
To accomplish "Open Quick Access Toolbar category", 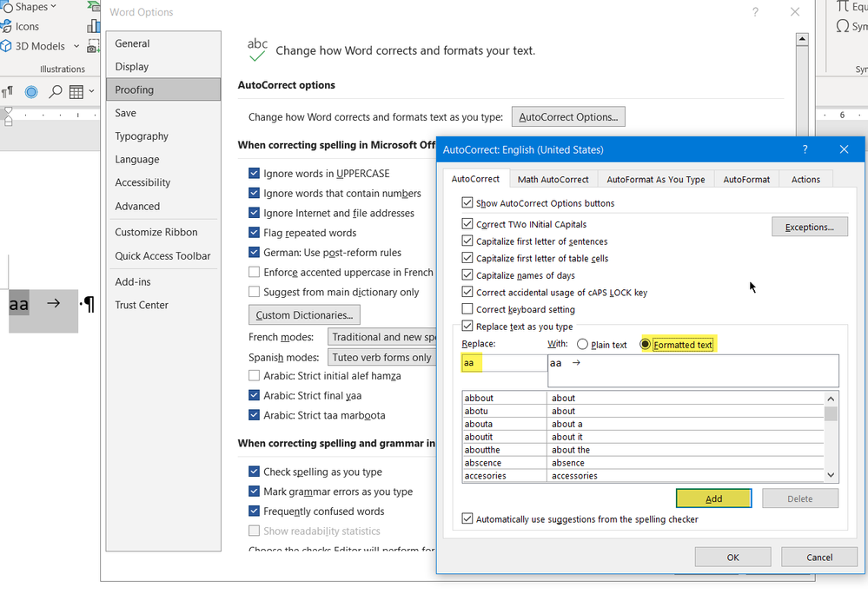I will click(163, 256).
